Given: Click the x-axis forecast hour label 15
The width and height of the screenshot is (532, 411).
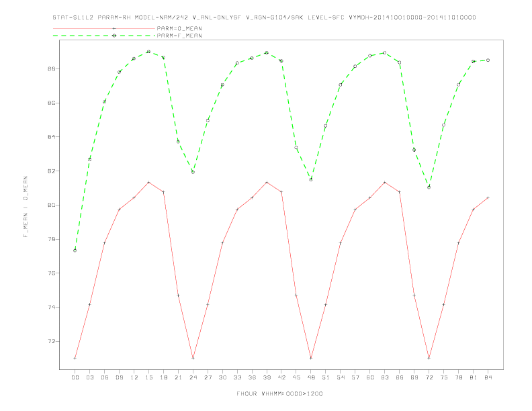Looking at the screenshot, I should [x=148, y=377].
